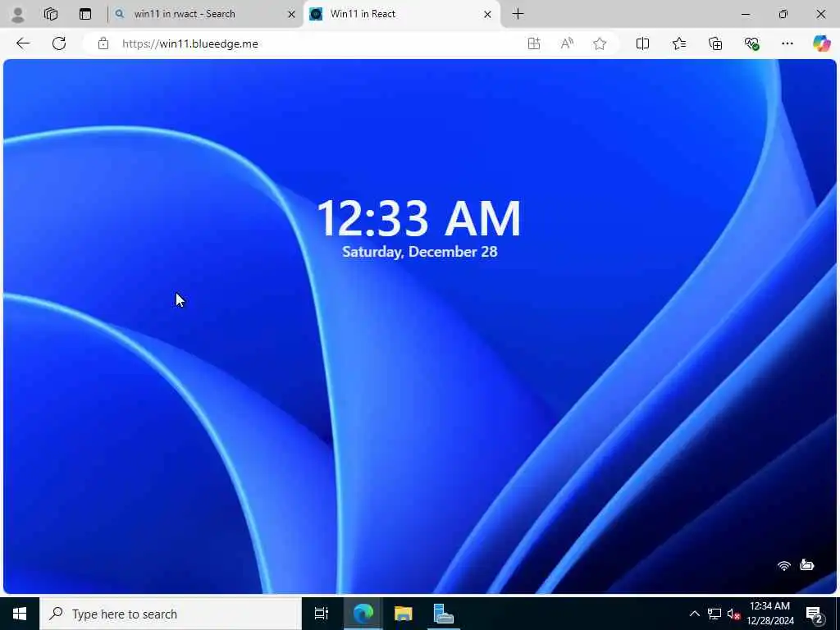
Task: Open File Explorer from the taskbar
Action: 404,614
